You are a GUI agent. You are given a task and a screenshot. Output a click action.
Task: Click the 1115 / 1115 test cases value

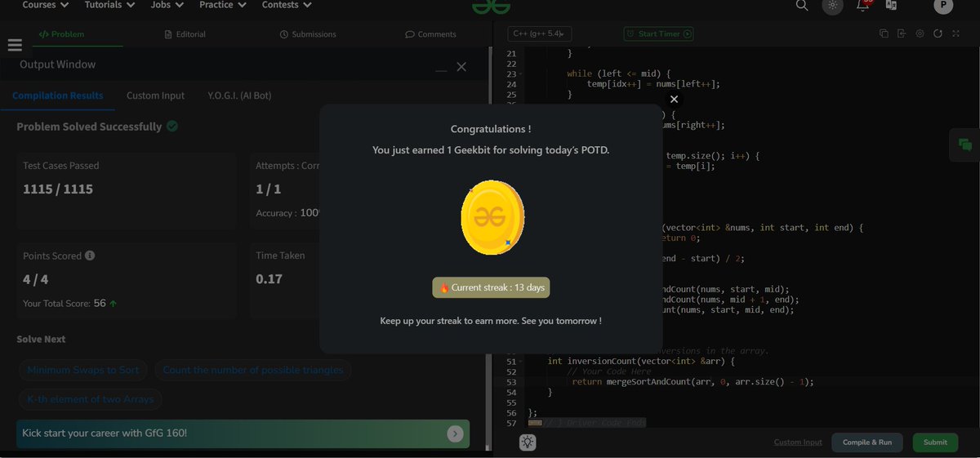[58, 189]
